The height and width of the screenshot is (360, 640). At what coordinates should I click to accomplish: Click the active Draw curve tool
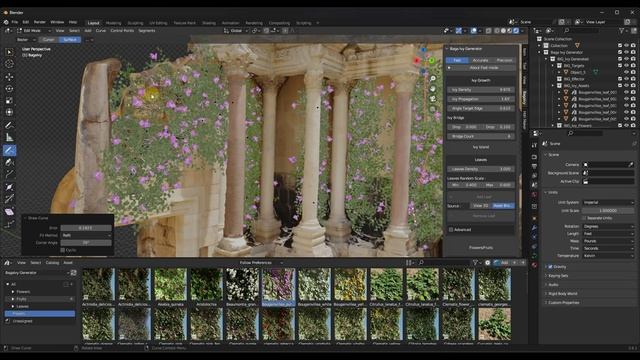click(x=9, y=150)
